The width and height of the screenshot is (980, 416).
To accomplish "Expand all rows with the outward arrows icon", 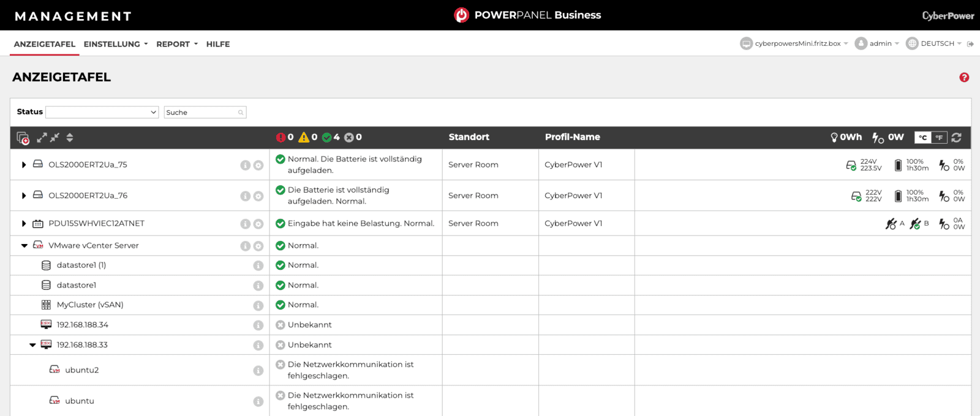I will point(42,138).
